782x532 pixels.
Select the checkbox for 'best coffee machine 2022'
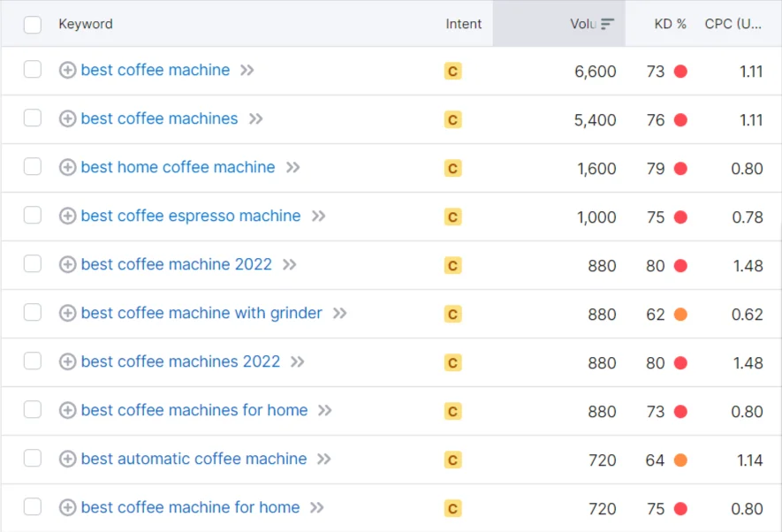(x=32, y=264)
